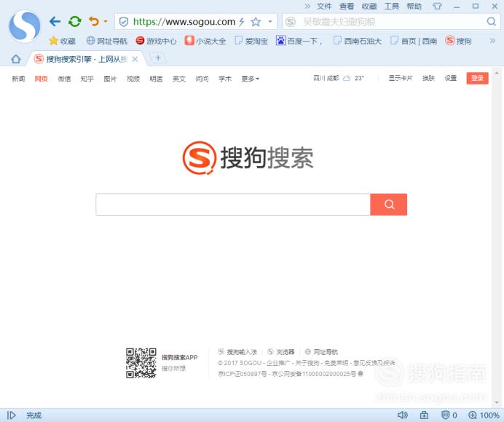Click the Sogou browser logo avatar

point(25,27)
